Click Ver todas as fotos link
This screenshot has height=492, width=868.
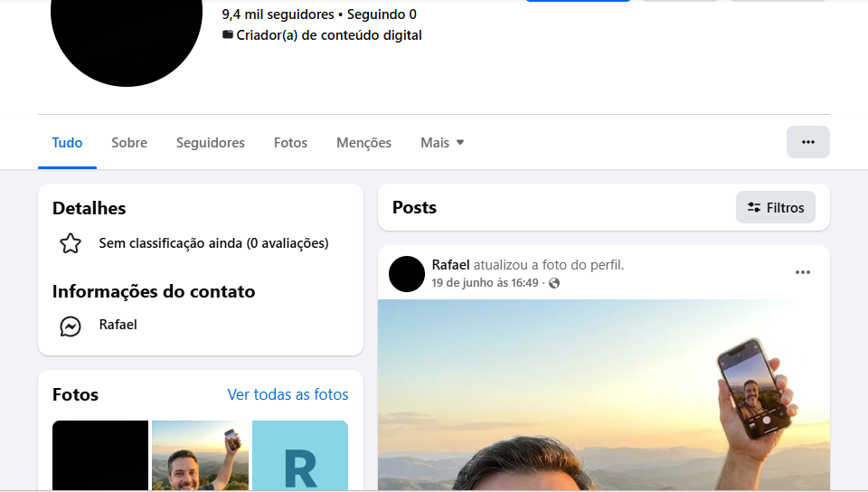288,394
